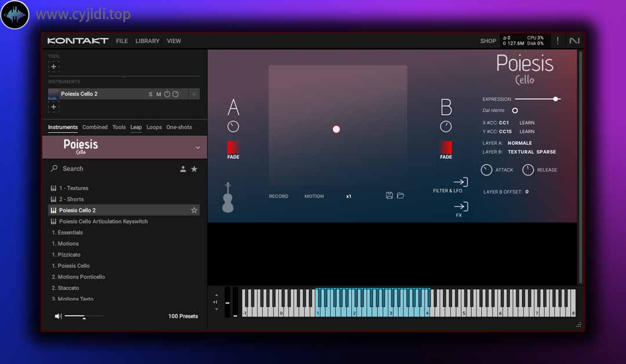Filter presets by user content icon
626x364 pixels.
pyautogui.click(x=183, y=169)
